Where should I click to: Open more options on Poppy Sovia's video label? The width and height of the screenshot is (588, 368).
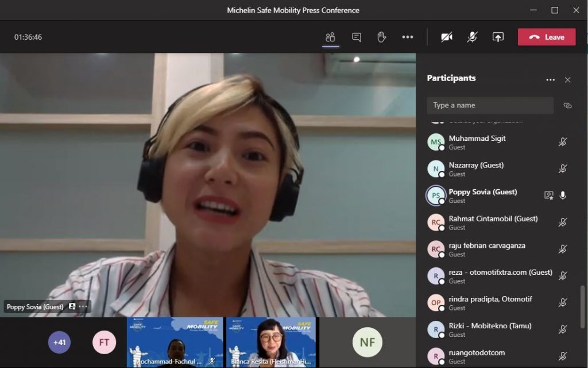pos(83,306)
